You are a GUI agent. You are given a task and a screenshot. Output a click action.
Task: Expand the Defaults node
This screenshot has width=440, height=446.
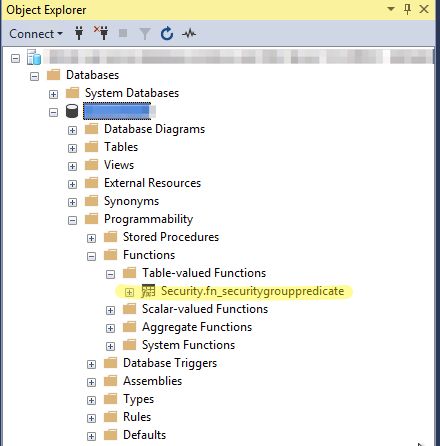(91, 436)
